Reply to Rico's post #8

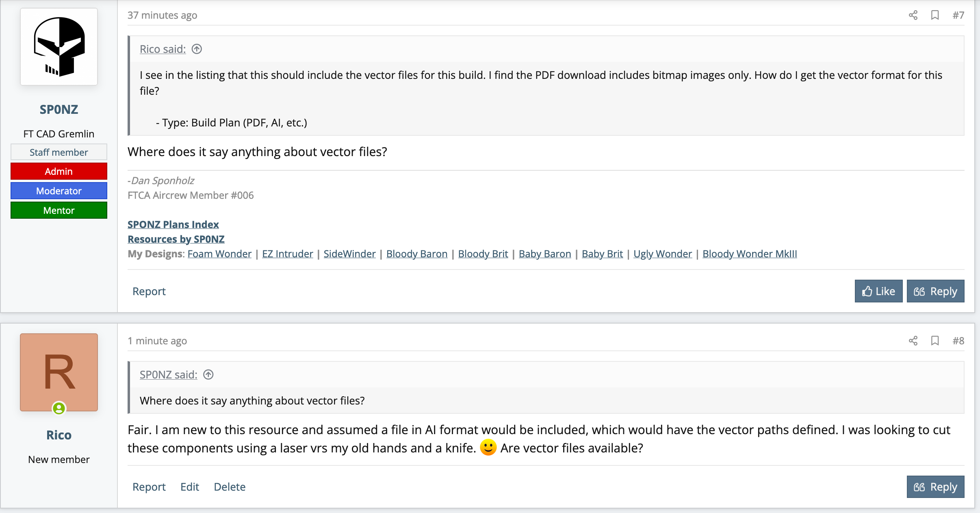coord(935,487)
